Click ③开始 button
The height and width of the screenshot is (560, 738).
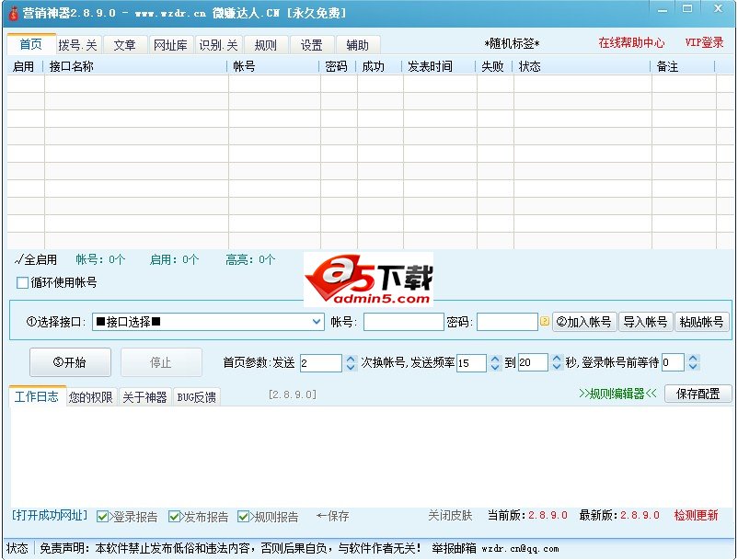click(x=70, y=362)
